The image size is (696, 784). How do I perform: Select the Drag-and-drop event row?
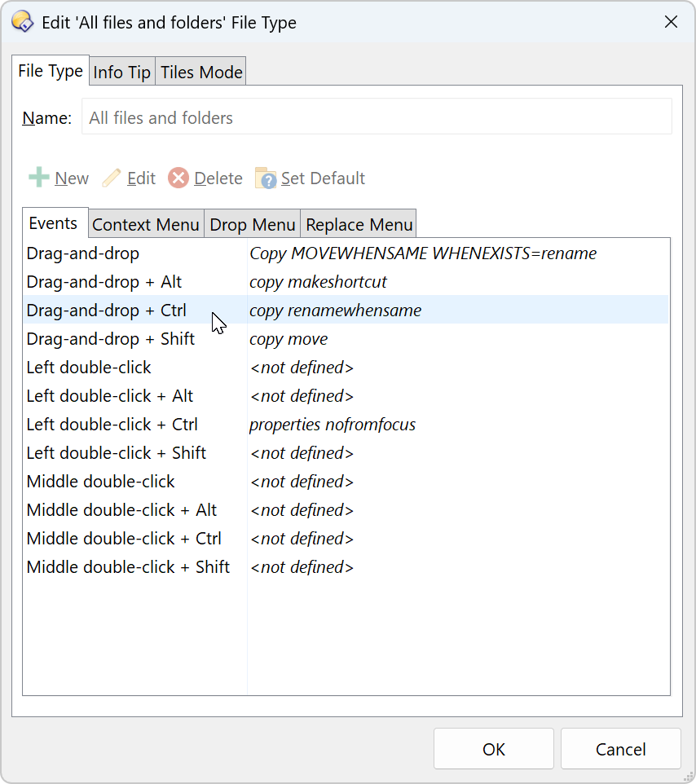[x=83, y=253]
